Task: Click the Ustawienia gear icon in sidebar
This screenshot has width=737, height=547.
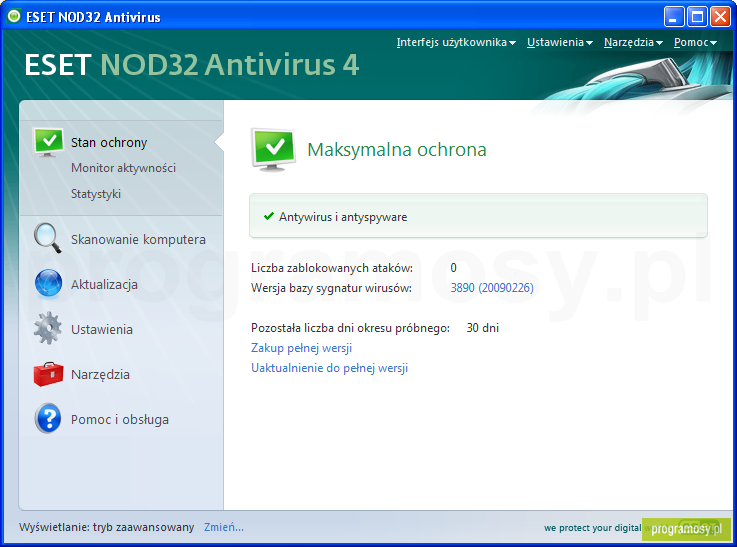Action: tap(48, 328)
